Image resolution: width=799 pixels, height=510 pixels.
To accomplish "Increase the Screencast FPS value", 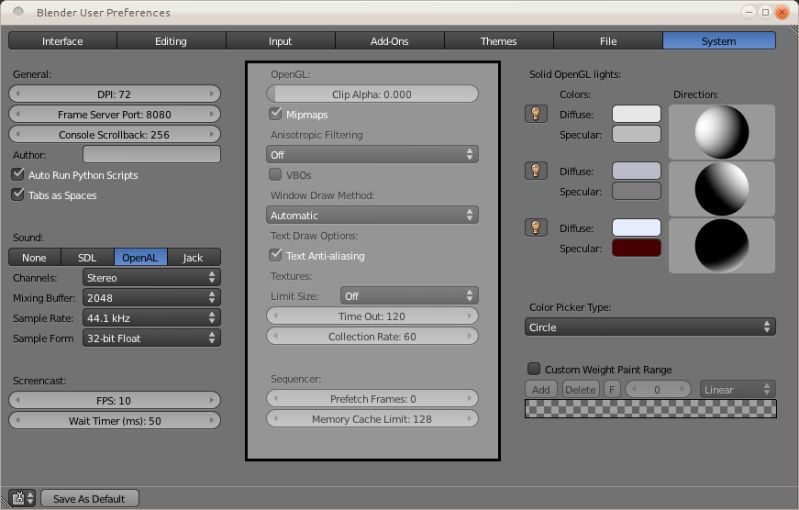I will click(x=211, y=400).
